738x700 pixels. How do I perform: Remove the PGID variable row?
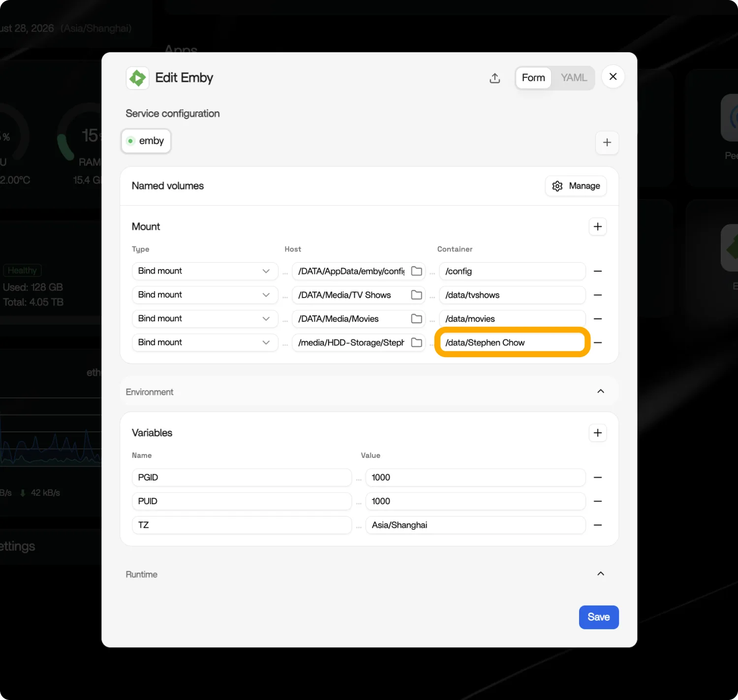click(x=598, y=477)
